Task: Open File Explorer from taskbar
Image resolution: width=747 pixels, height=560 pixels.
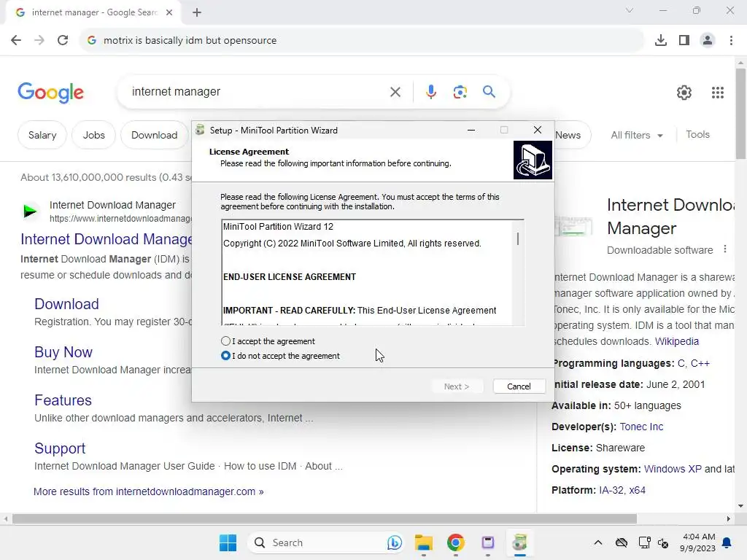Action: click(x=423, y=542)
